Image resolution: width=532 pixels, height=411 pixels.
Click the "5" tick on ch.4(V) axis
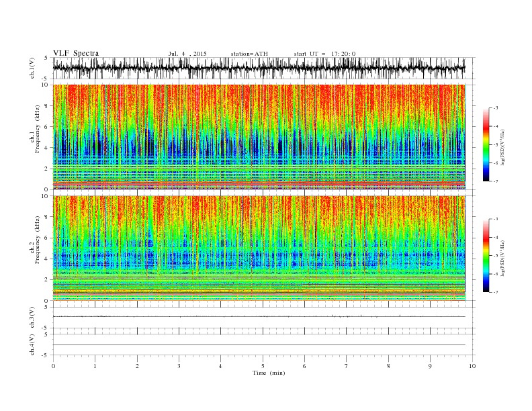tap(47, 334)
